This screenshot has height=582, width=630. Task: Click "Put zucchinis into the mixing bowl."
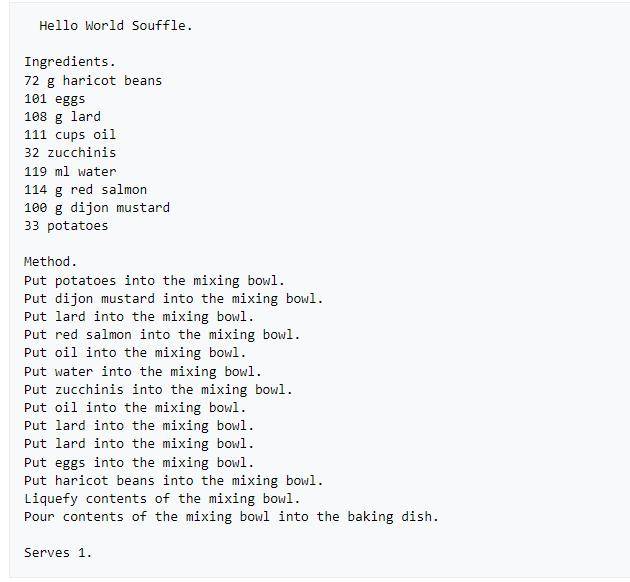point(158,390)
